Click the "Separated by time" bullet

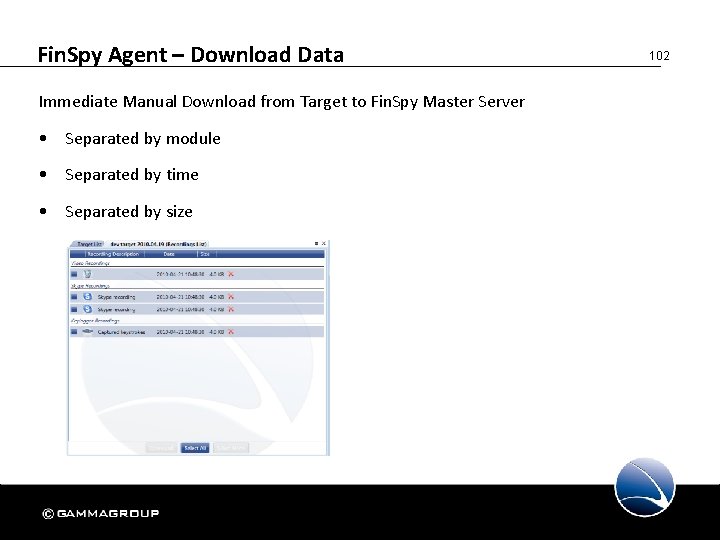point(132,175)
